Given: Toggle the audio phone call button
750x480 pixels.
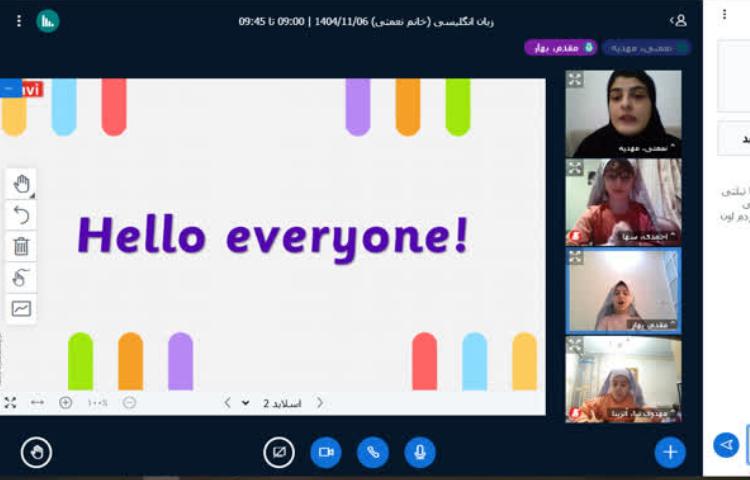Looking at the screenshot, I should [x=373, y=452].
